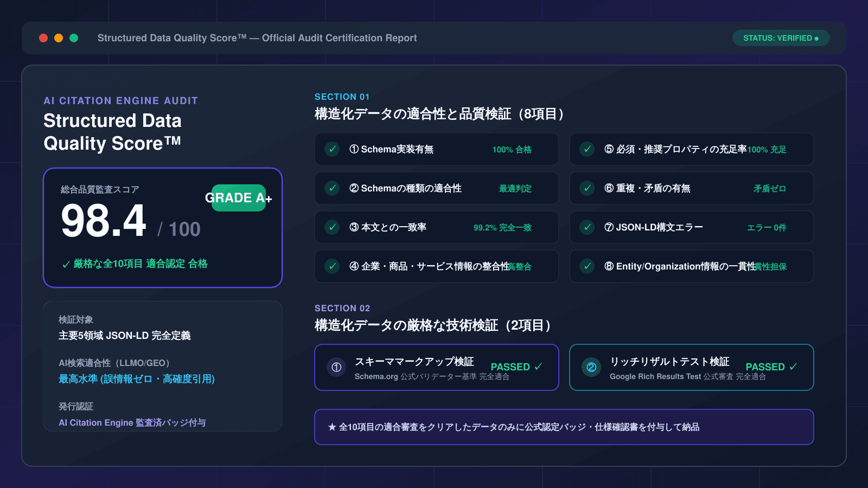Click the check icon for Schema実装有無

pos(332,149)
